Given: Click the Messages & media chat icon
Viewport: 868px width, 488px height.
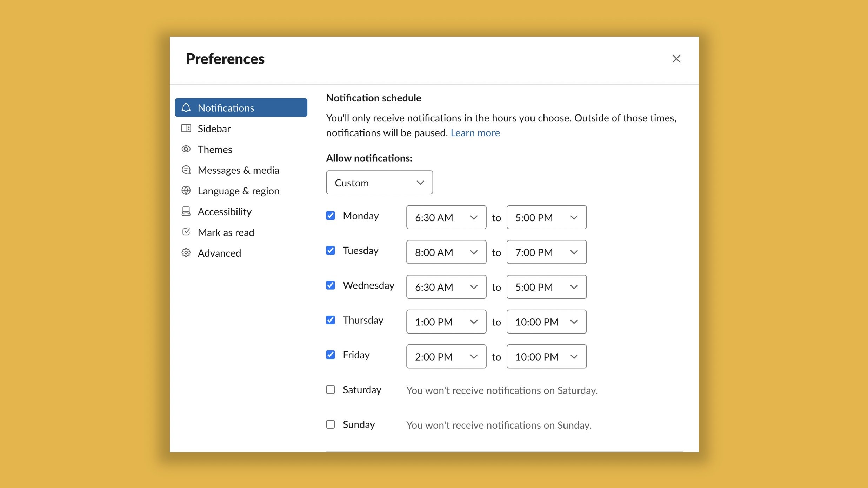Looking at the screenshot, I should tap(186, 170).
